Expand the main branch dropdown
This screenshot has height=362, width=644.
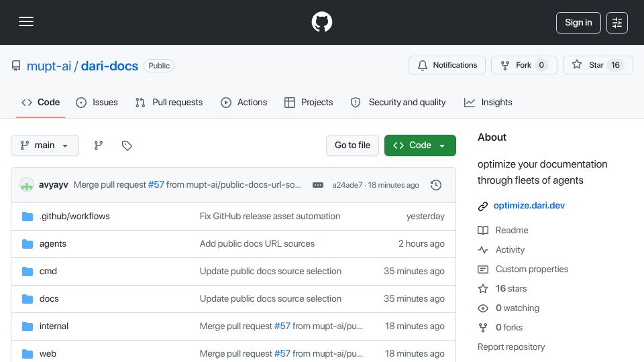pyautogui.click(x=45, y=145)
